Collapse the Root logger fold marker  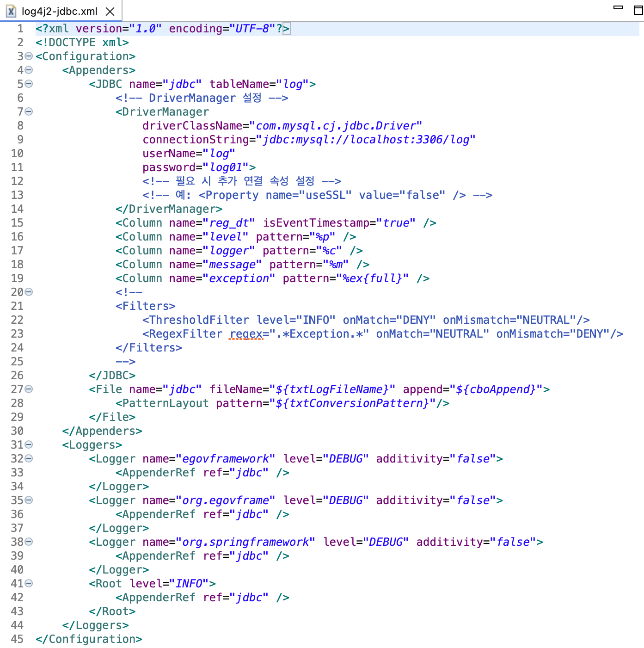click(28, 583)
